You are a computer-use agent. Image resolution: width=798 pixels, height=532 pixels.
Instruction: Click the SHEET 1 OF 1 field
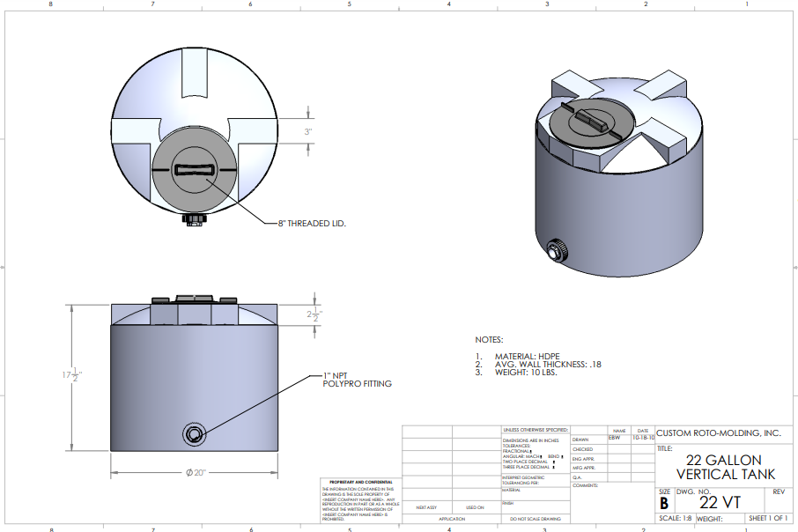click(768, 519)
